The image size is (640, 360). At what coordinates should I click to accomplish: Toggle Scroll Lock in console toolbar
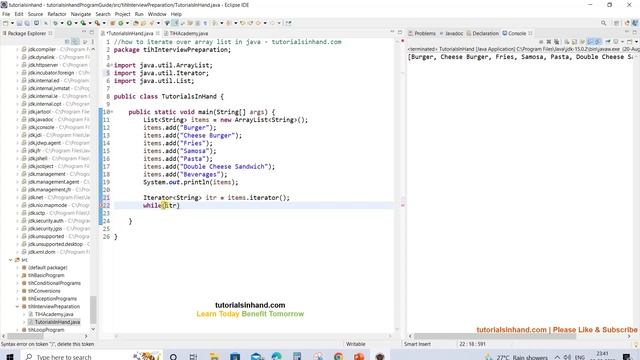[x=575, y=42]
